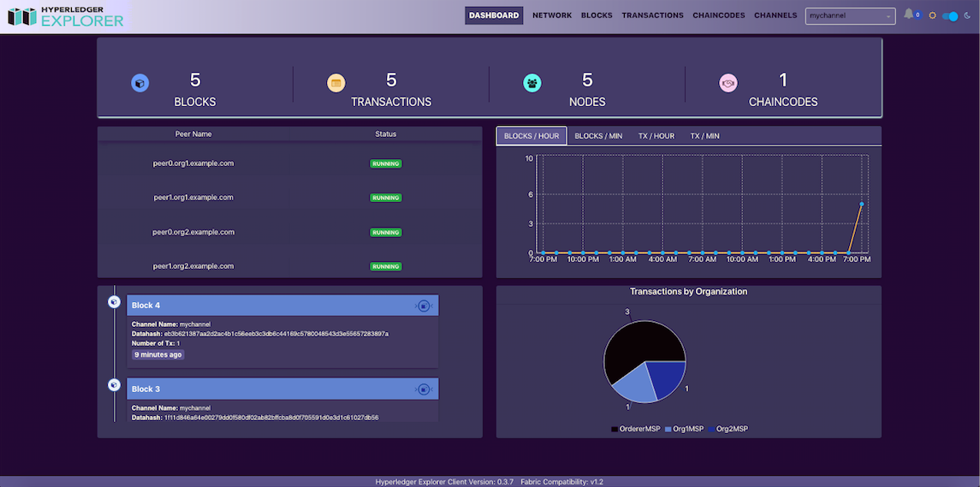This screenshot has height=487, width=980.
Task: Click the moon dark-mode icon
Action: tap(967, 15)
